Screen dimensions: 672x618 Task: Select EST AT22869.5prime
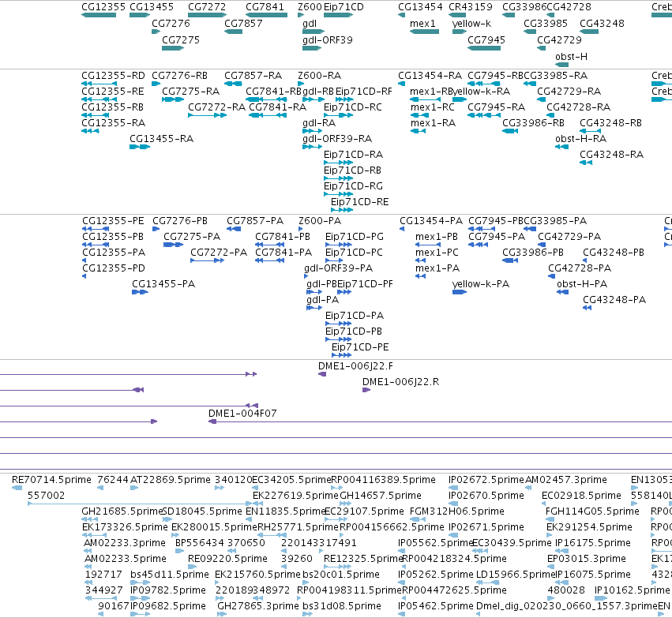(x=170, y=480)
